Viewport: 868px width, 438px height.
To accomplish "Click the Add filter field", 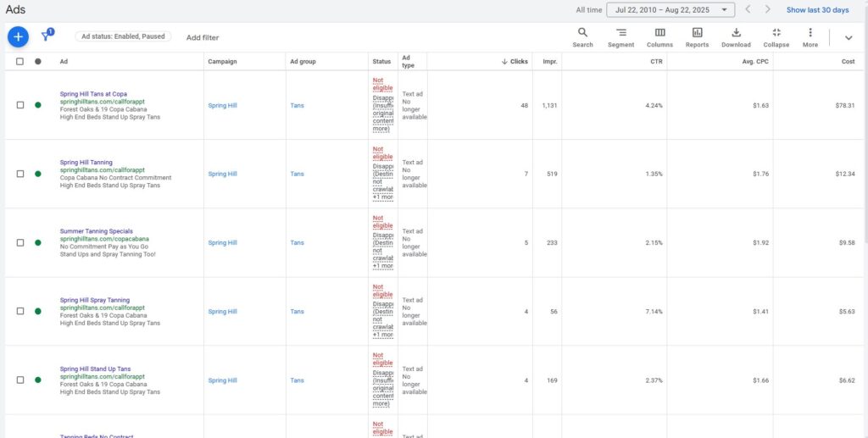I will click(x=202, y=37).
